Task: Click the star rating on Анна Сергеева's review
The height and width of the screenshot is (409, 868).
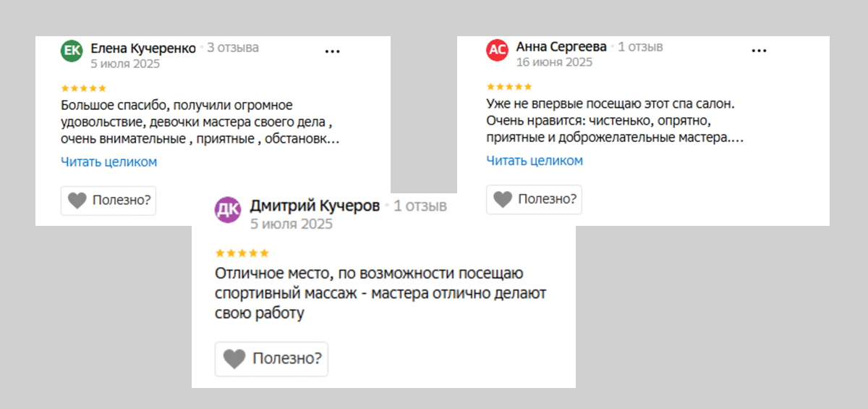Action: 509,87
